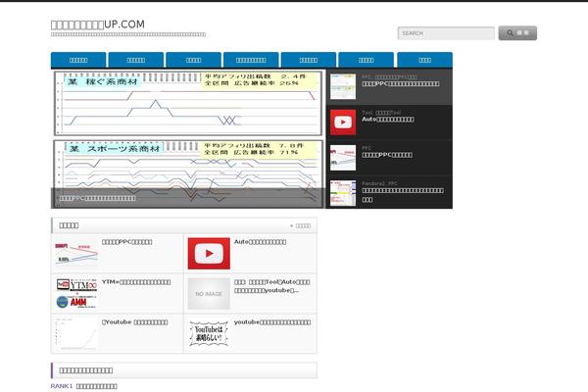Open the PPC chart thumbnail in the article list
This screenshot has width=588, height=392.
[x=76, y=254]
